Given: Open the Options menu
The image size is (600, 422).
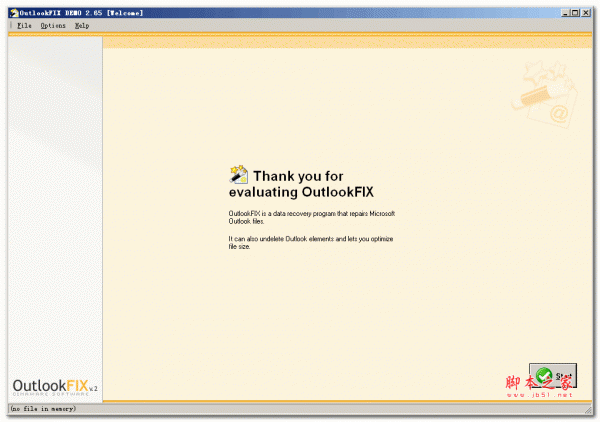Looking at the screenshot, I should 53,26.
